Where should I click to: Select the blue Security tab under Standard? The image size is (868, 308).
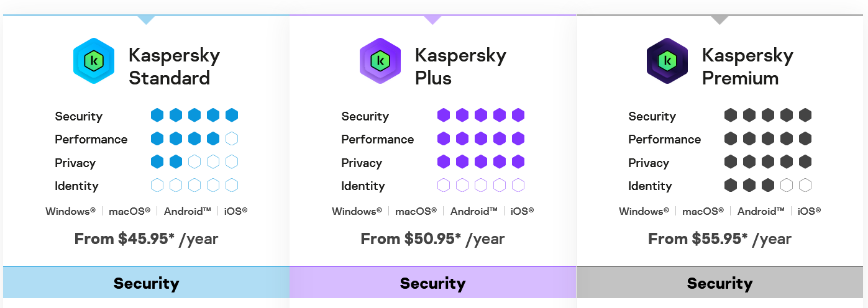146,284
